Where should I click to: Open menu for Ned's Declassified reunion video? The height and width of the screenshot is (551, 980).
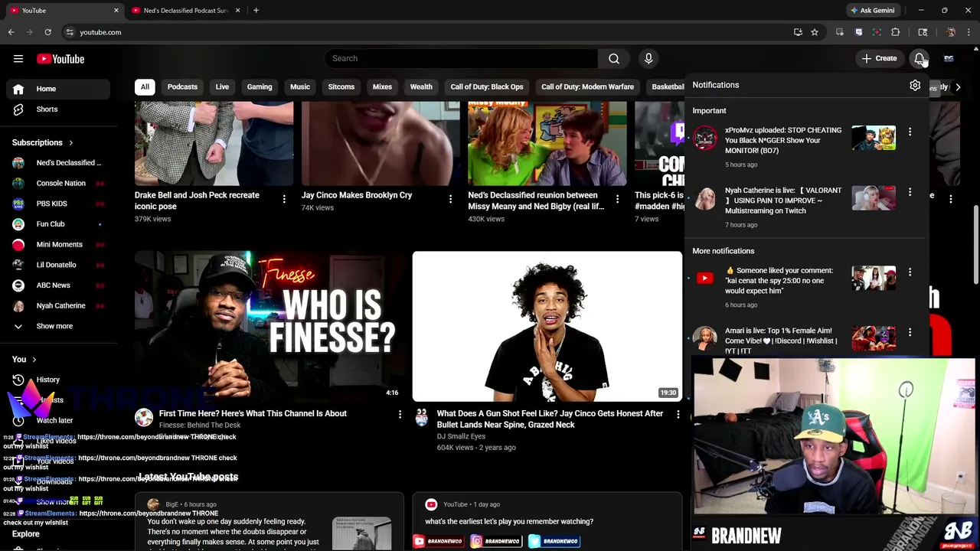(617, 199)
